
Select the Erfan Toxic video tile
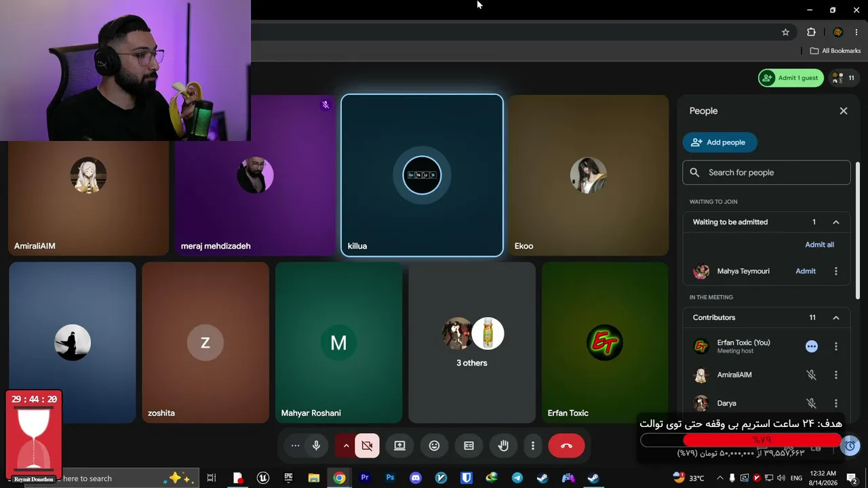tap(605, 342)
